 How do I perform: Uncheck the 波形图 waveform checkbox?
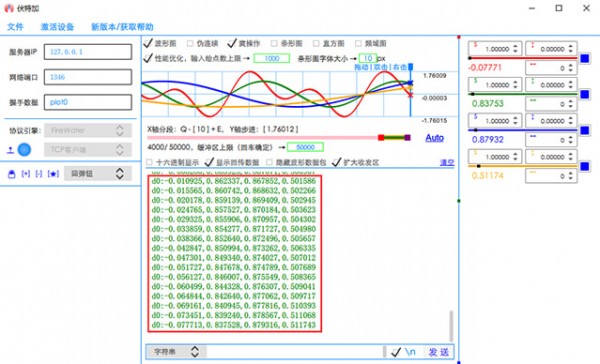tap(148, 43)
